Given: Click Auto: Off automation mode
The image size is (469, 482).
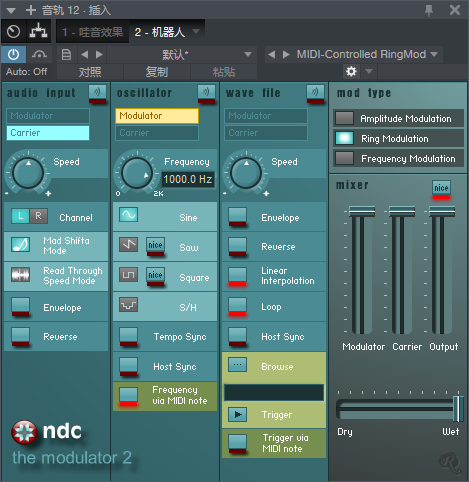Looking at the screenshot, I should (27, 72).
